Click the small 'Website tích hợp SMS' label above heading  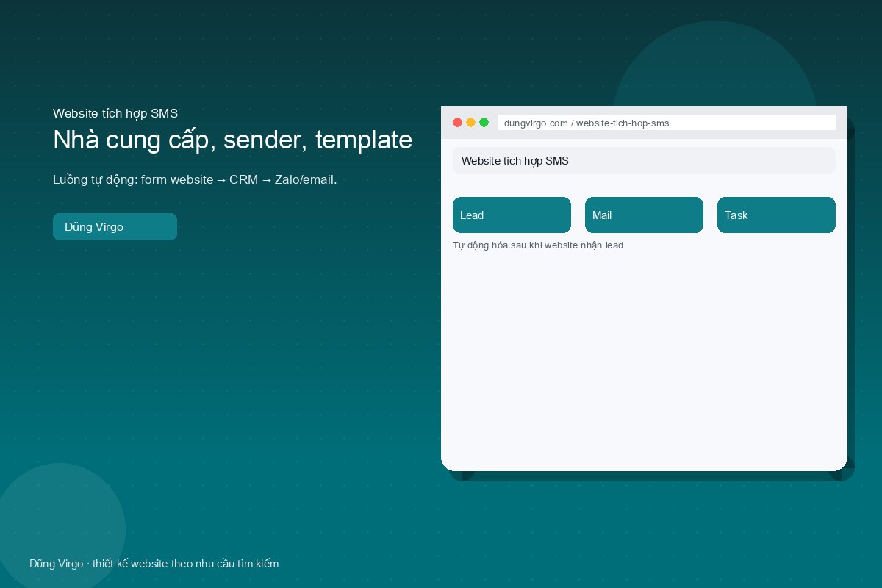pyautogui.click(x=115, y=113)
